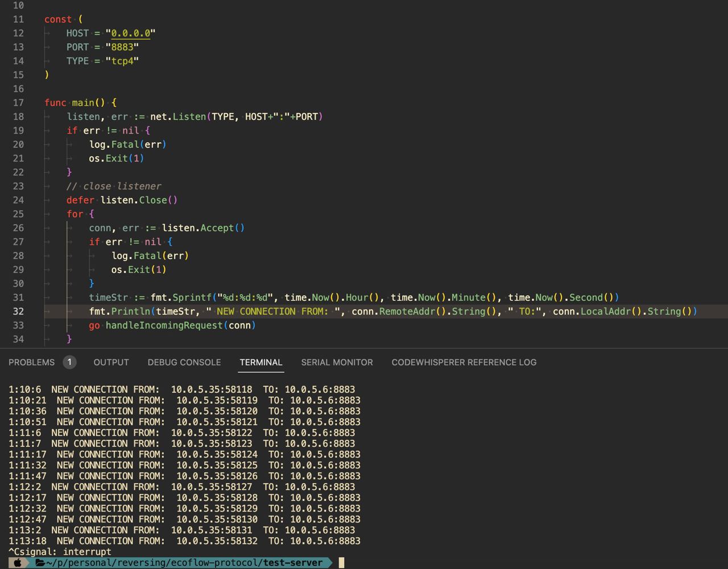The height and width of the screenshot is (569, 728).
Task: Click terminal log line at 1:10:6
Action: click(x=181, y=389)
